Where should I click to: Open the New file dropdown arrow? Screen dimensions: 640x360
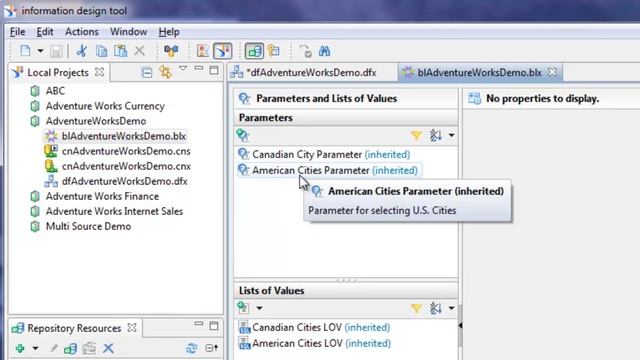(x=40, y=51)
